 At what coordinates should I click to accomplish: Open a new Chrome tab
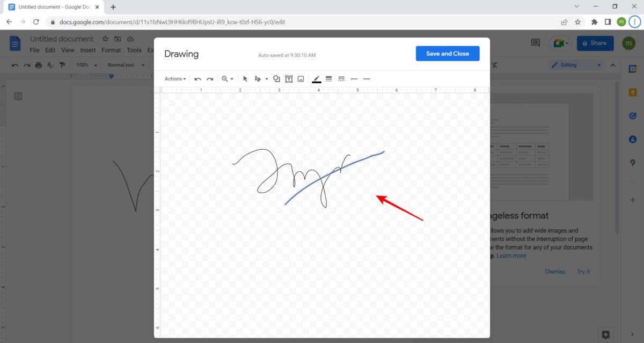point(113,7)
